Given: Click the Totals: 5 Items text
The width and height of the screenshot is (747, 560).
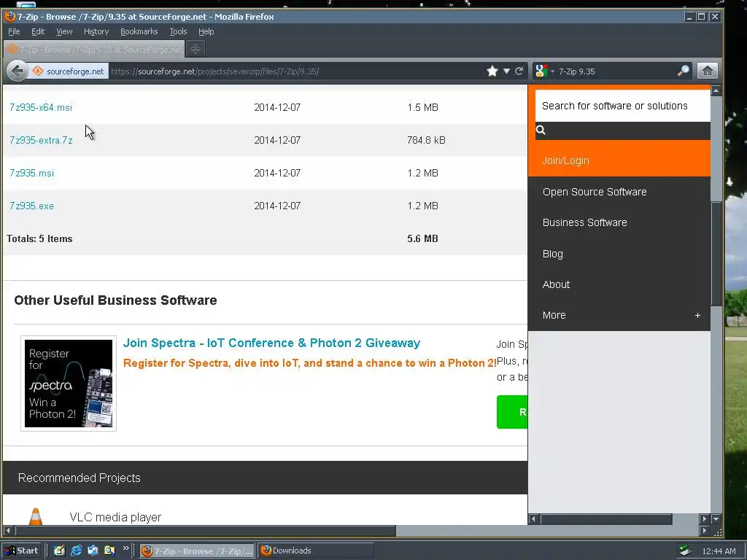Looking at the screenshot, I should 39,239.
